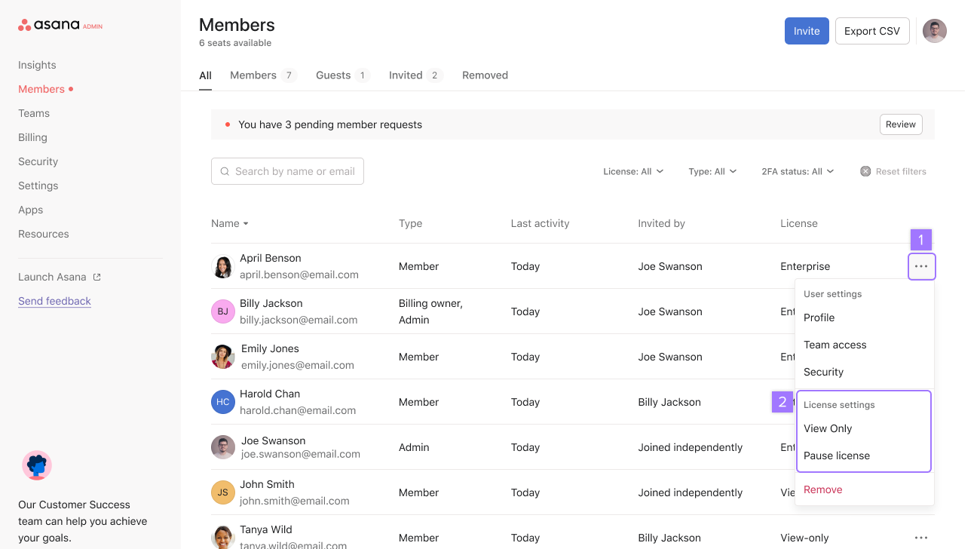Toggle the pending requests notification dot

point(227,124)
